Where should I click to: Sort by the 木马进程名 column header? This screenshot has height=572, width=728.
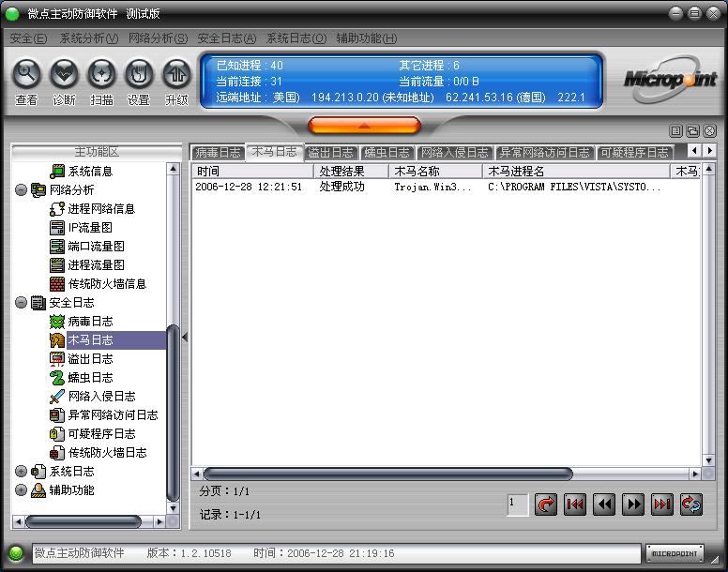(x=577, y=172)
